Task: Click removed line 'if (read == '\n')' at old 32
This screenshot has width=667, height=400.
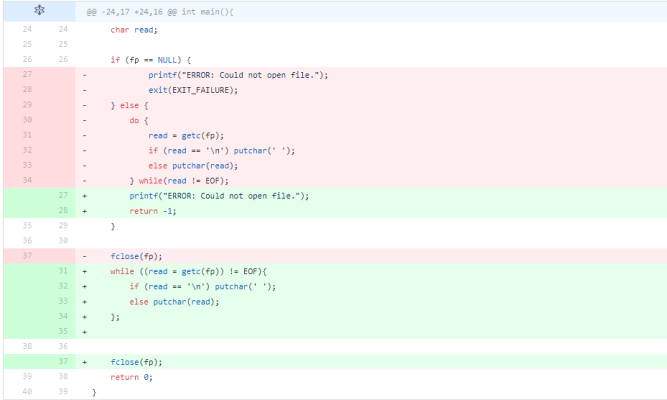Action: pos(222,151)
